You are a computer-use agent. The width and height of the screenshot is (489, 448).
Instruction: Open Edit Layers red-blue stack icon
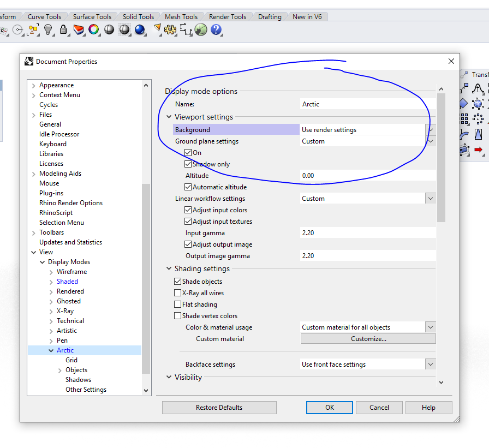79,30
